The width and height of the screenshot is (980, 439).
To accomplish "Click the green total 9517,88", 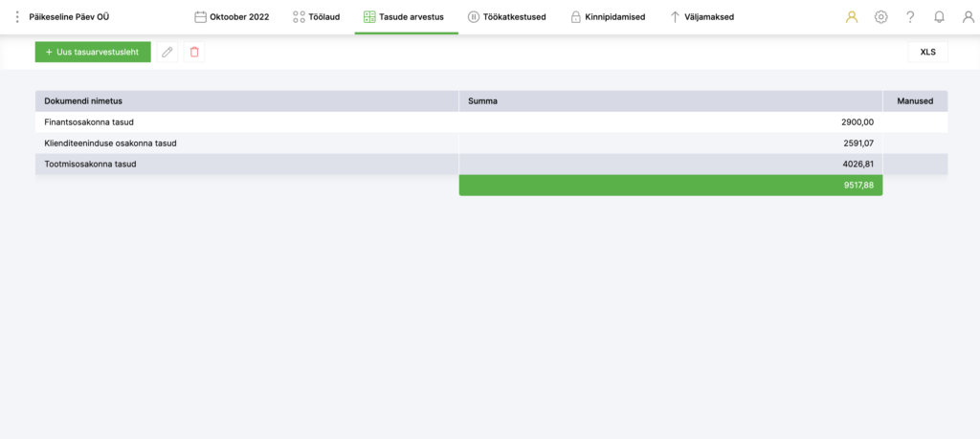I will click(671, 186).
